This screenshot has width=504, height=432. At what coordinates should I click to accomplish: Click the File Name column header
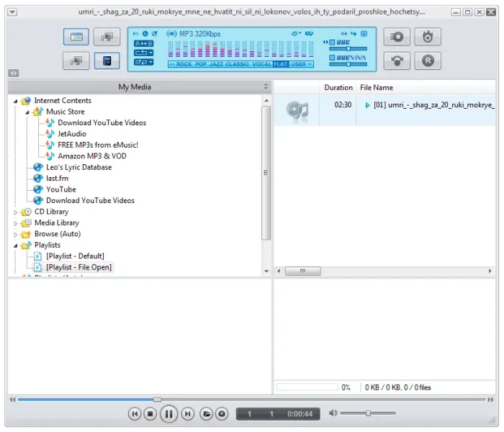click(x=377, y=87)
